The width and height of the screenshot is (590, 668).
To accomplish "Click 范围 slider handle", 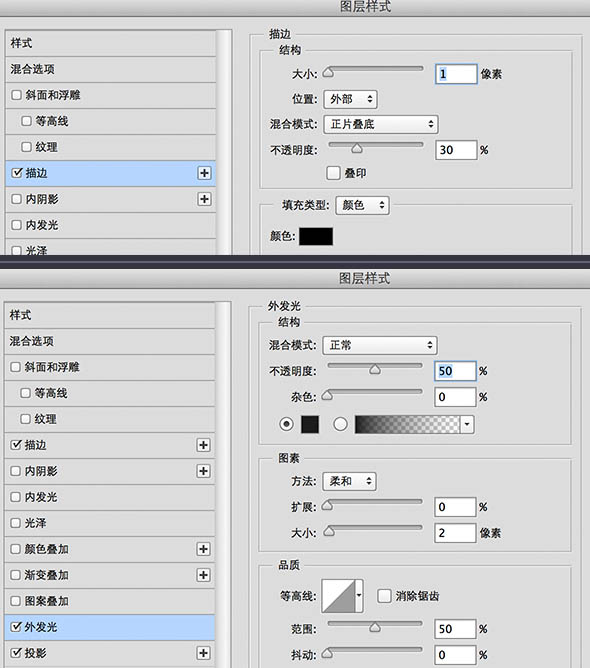I will point(375,627).
